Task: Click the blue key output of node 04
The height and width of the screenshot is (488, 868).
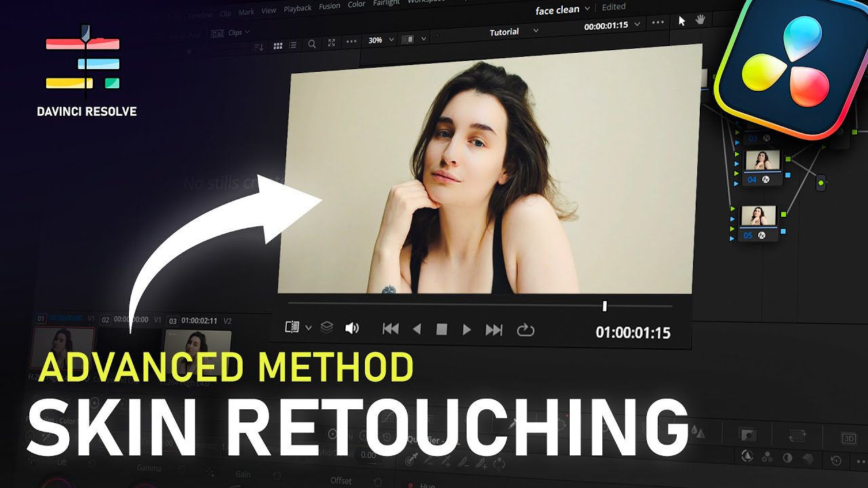Action: tap(787, 175)
